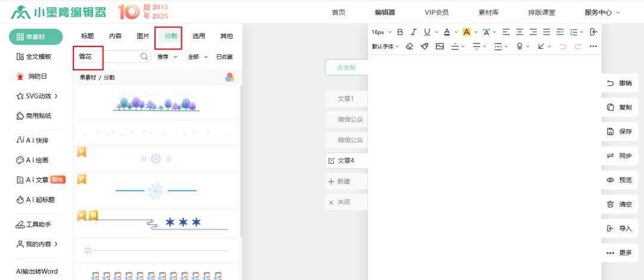Click the paragraph spacing before icon
The height and width of the screenshot is (280, 644).
coord(454,46)
